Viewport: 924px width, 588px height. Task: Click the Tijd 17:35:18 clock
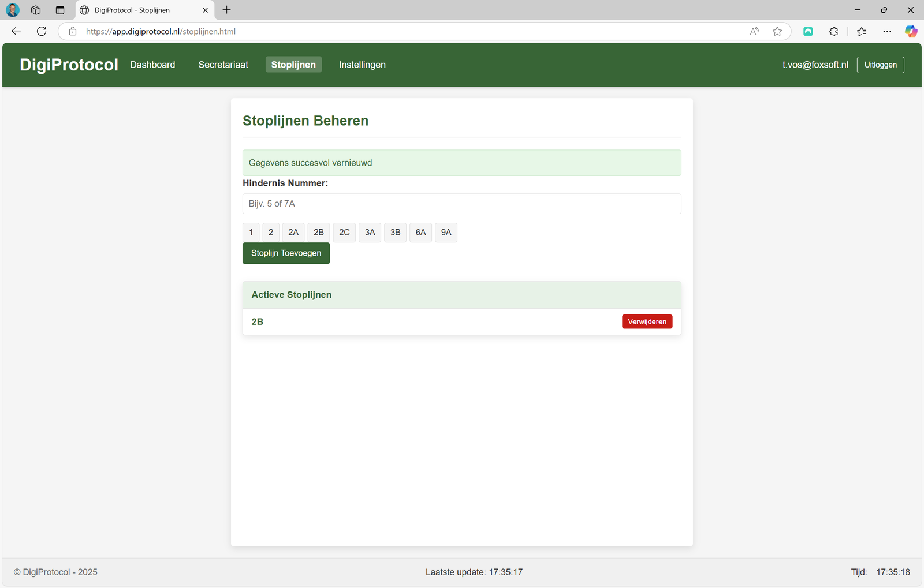(x=880, y=572)
